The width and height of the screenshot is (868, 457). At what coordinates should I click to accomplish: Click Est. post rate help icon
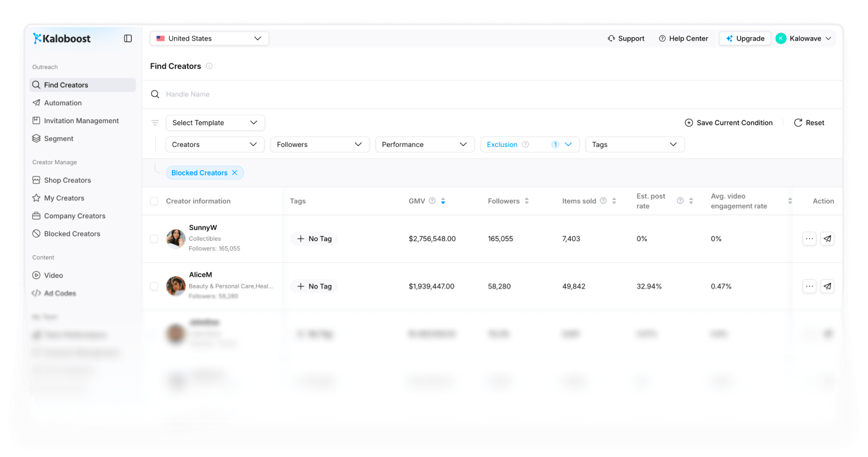[x=680, y=201]
